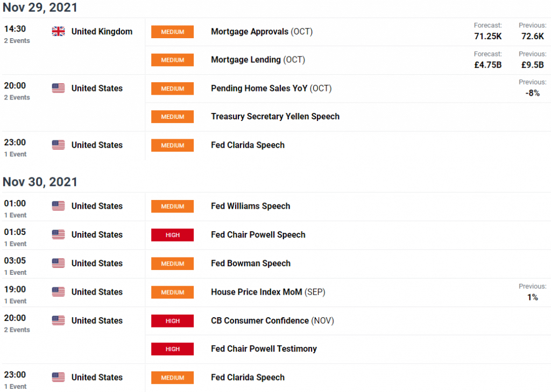Click US flag for House Price Index
The width and height of the screenshot is (551, 392).
58,292
